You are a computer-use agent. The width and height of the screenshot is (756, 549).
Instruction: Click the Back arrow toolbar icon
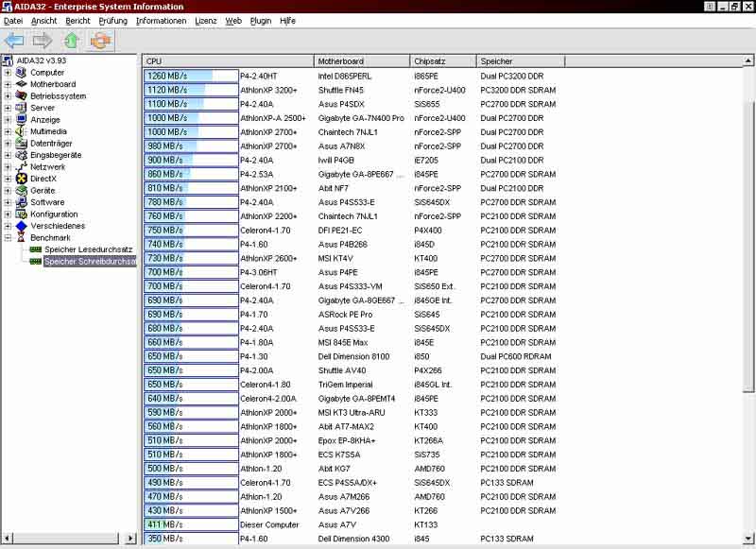tap(14, 41)
